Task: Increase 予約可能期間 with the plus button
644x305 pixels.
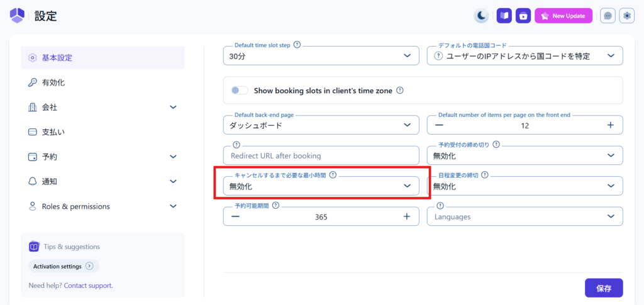Action: (407, 216)
